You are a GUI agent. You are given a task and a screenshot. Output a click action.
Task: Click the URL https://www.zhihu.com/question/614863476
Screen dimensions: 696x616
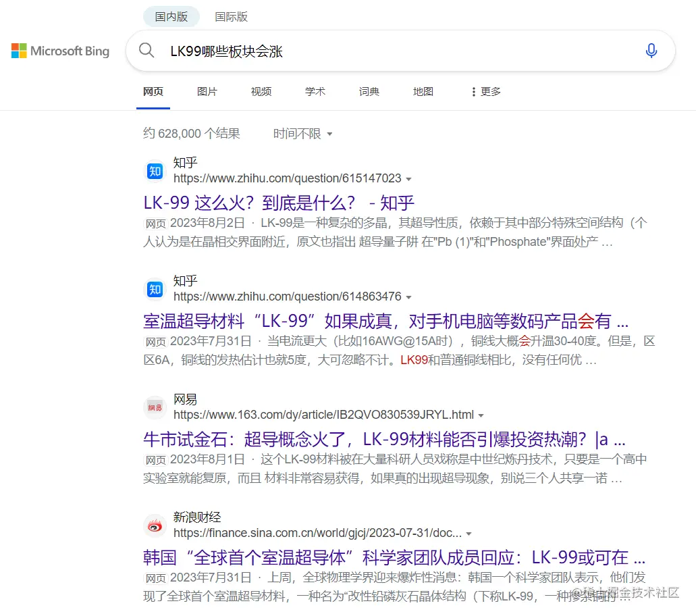click(x=287, y=297)
